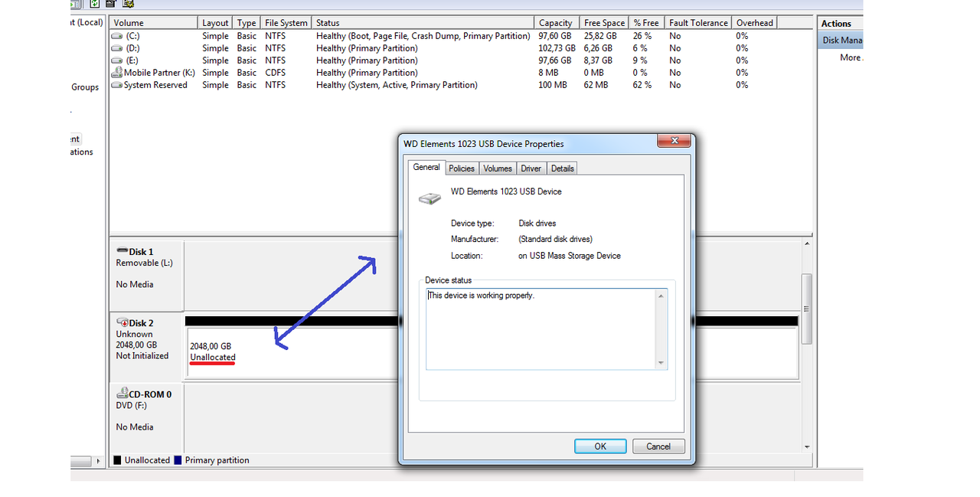Click the 97,60 GB capacity value
This screenshot has width=980, height=497.
[555, 36]
